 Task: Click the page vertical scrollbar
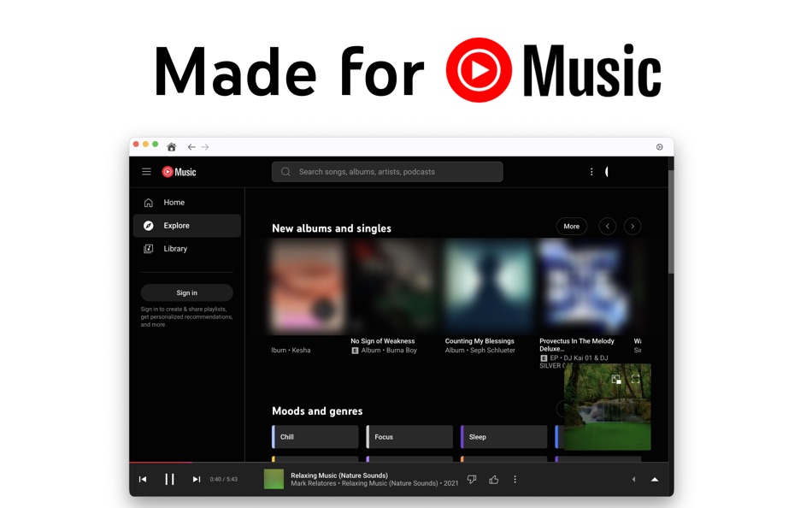tap(671, 223)
